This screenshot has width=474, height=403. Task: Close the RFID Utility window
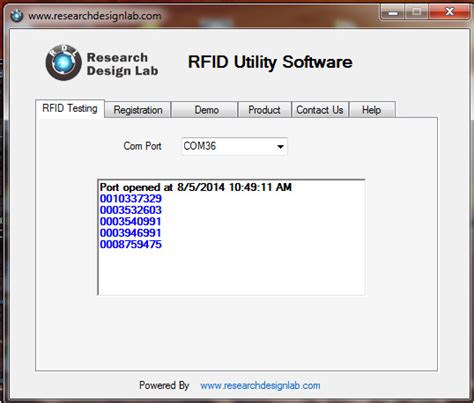coord(449,13)
